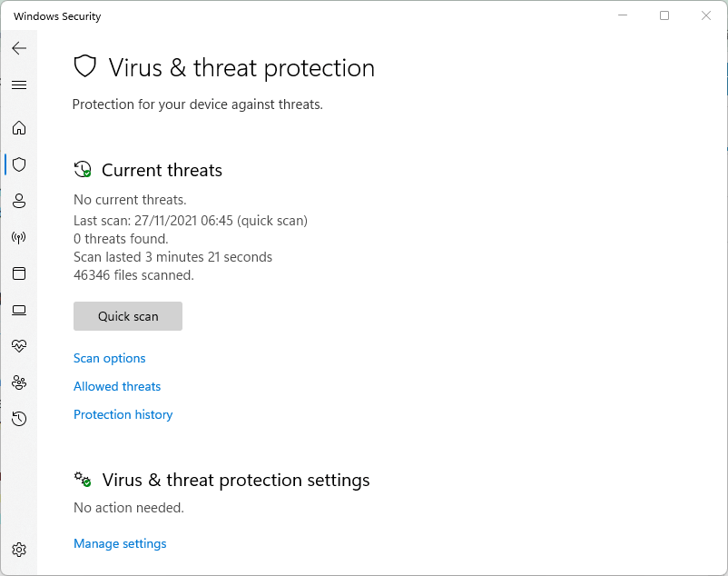Open Firewall & network protection
The height and width of the screenshot is (576, 728).
click(19, 237)
